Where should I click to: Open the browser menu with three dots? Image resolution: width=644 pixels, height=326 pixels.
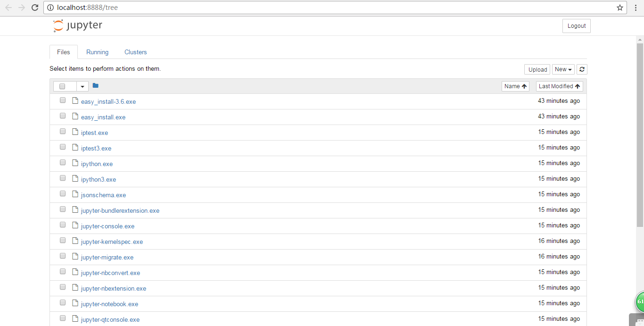point(636,8)
